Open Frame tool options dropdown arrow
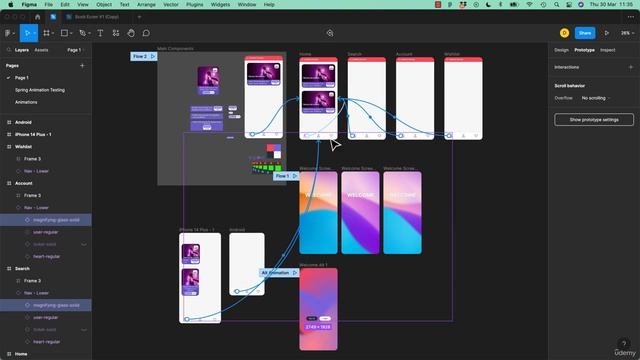The image size is (640, 360). (53, 33)
